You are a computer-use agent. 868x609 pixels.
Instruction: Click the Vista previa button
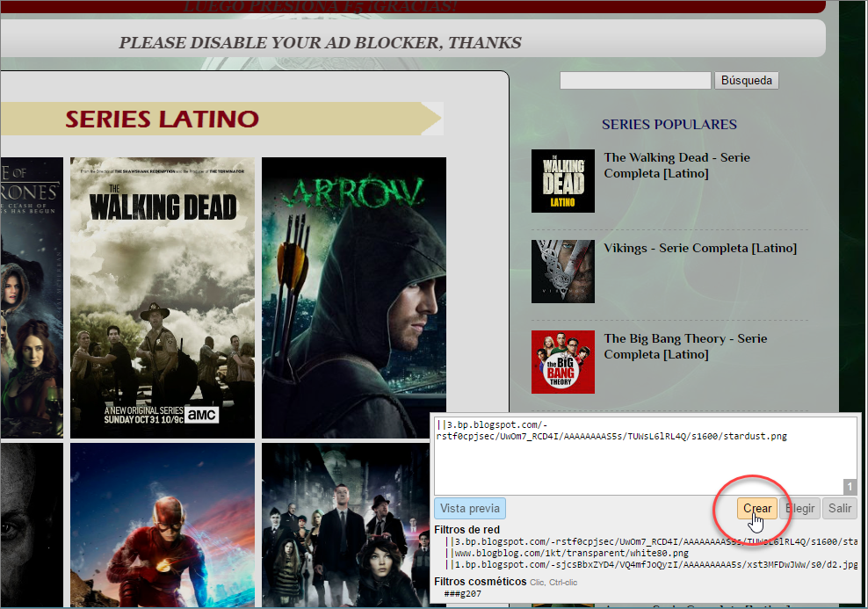click(x=470, y=508)
